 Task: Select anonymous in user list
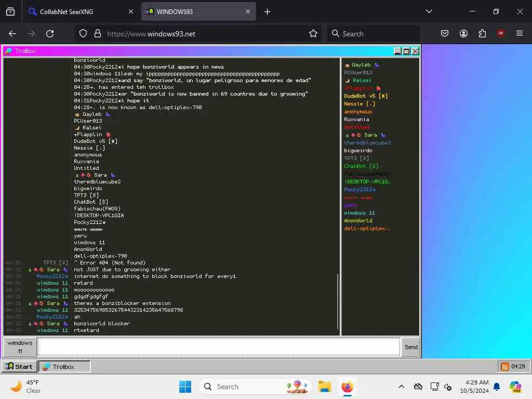tap(358, 111)
